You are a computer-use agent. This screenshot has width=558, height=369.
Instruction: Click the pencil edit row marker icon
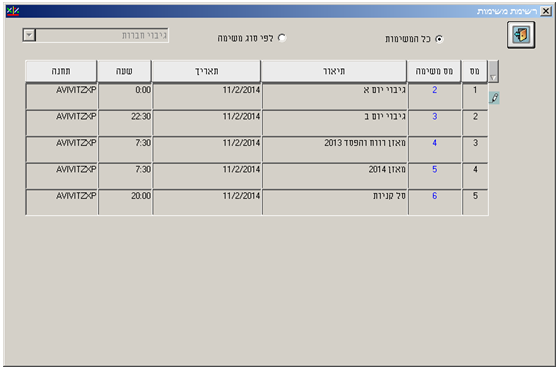[494, 98]
